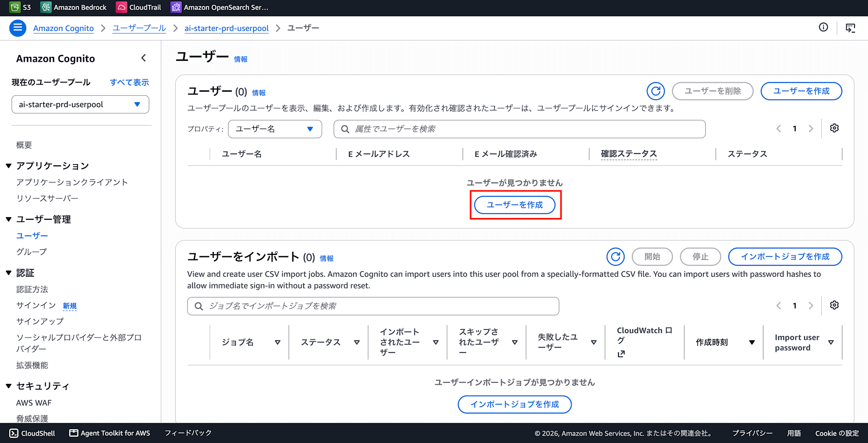This screenshot has width=868, height=443.
Task: Go to next page of users table
Action: point(811,129)
